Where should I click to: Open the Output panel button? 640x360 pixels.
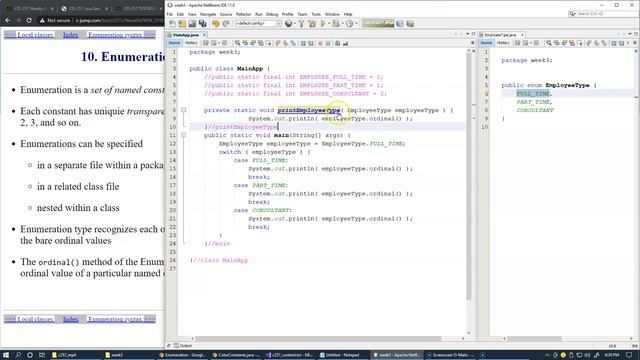click(x=183, y=346)
